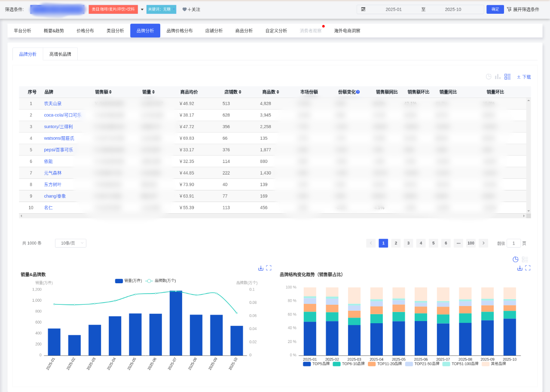
Task: Open the 品牌价格分布 tab
Action: pos(179,31)
